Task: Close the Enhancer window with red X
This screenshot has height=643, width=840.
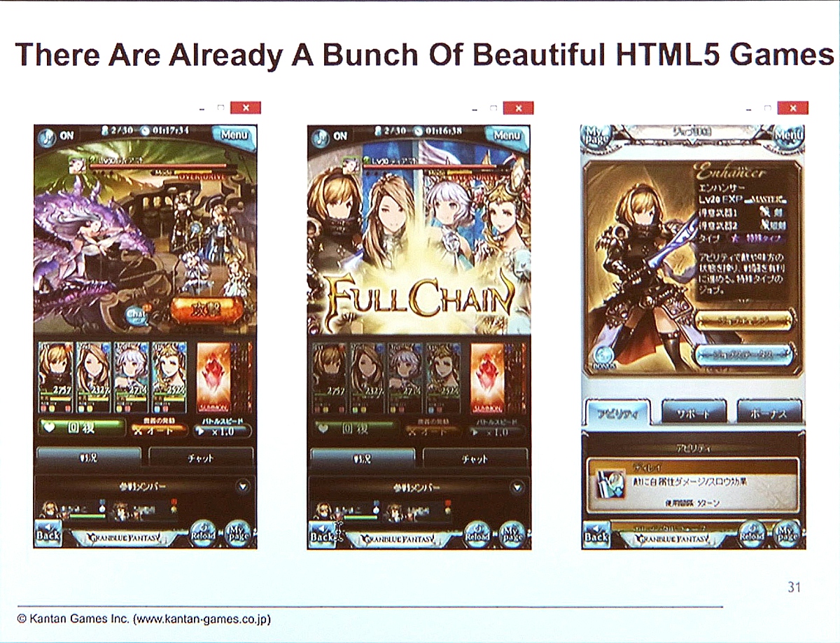Action: pos(792,108)
